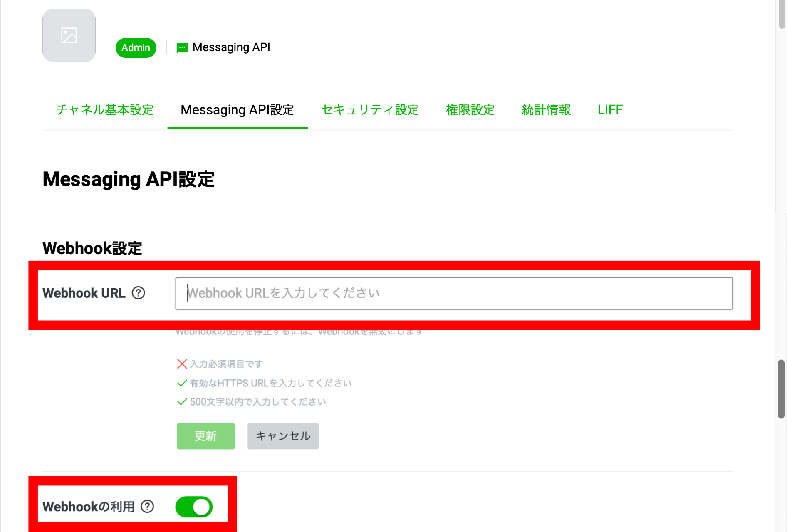Toggle the Webhookの利用 switch off
787x532 pixels.
[194, 507]
